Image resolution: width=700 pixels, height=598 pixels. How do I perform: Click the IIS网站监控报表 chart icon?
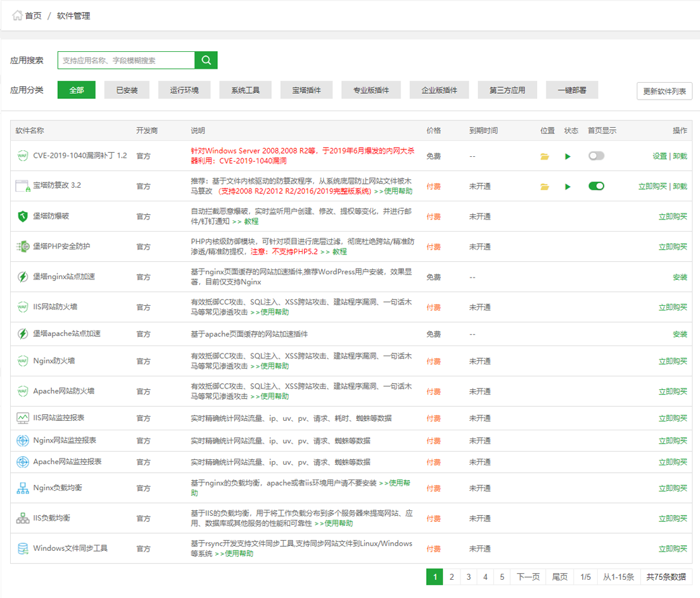[22, 418]
